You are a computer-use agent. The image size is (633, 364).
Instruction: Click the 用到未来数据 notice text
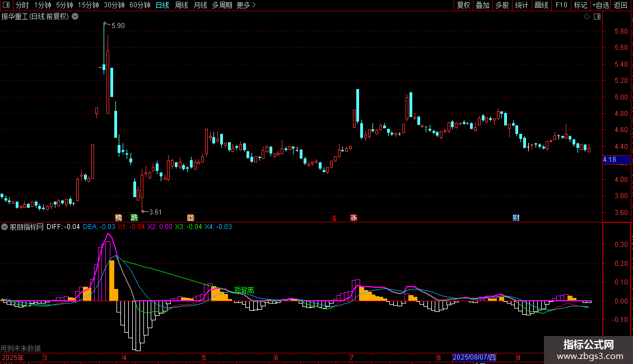pos(21,348)
